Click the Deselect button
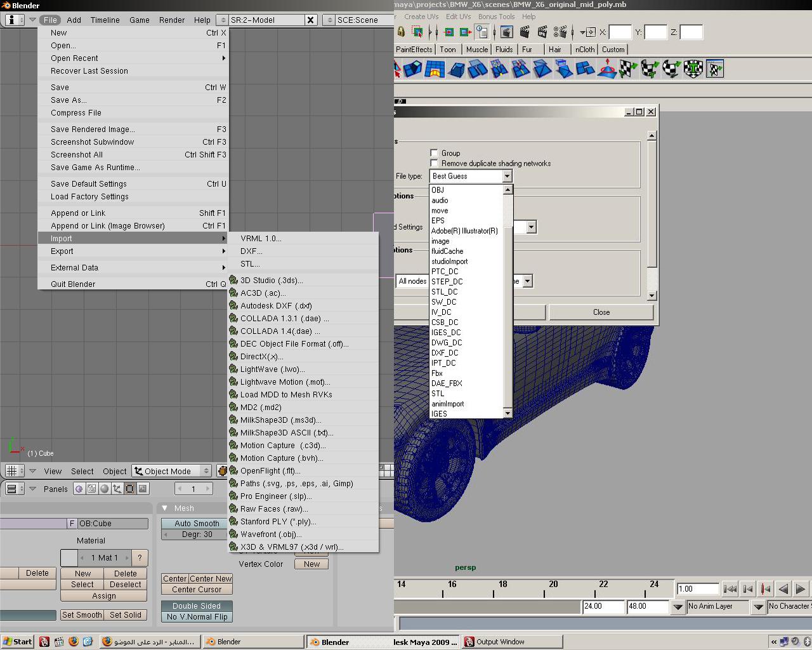The width and height of the screenshot is (812, 650). [x=126, y=584]
